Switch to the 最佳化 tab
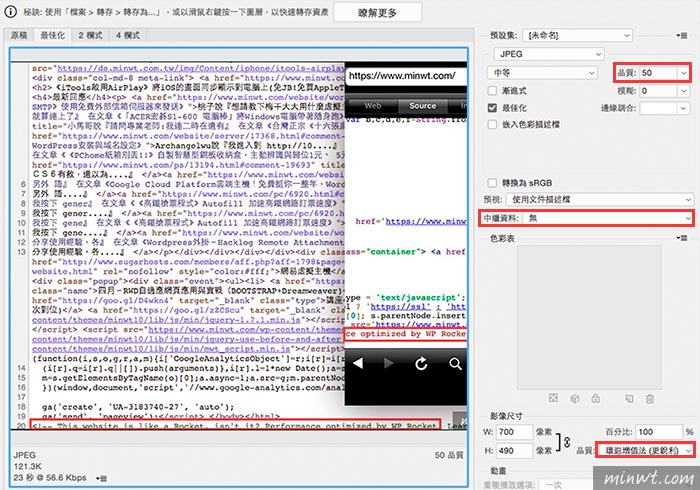Screen dimensions: 700x490 tap(52, 35)
